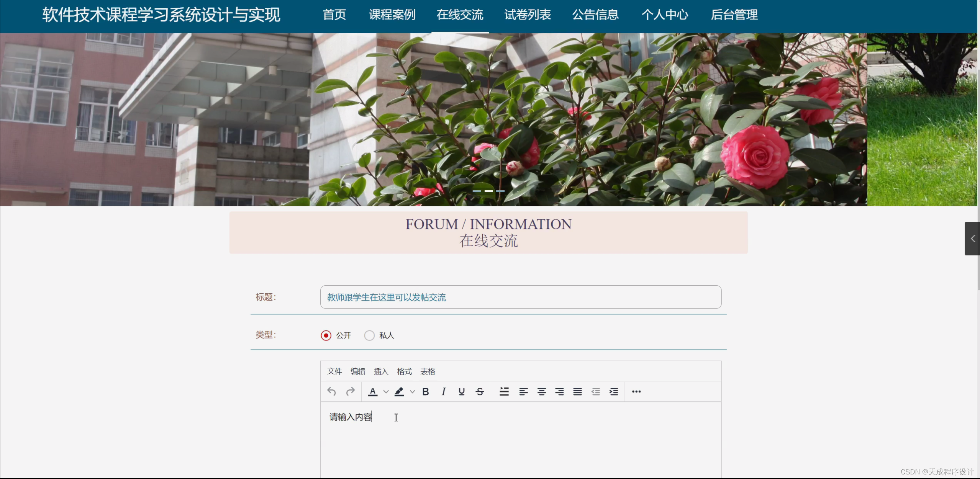
Task: Show more toolbar options via ellipsis
Action: [x=636, y=391]
